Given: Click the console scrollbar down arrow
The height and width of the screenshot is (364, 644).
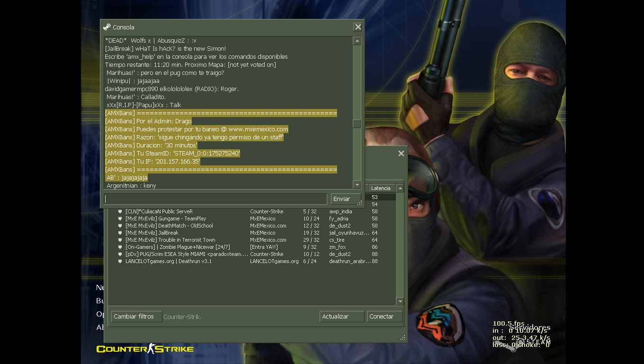Looking at the screenshot, I should click(357, 184).
